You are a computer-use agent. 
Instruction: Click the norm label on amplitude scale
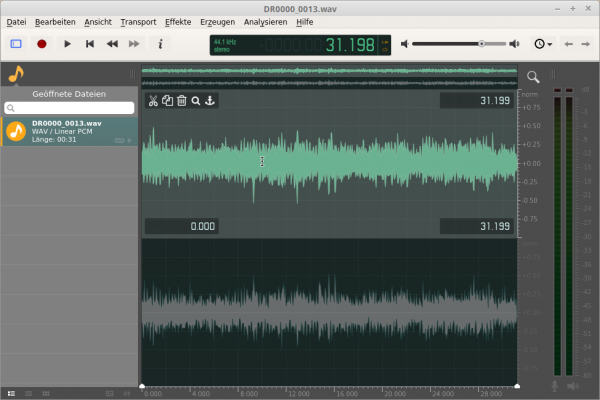pyautogui.click(x=530, y=95)
